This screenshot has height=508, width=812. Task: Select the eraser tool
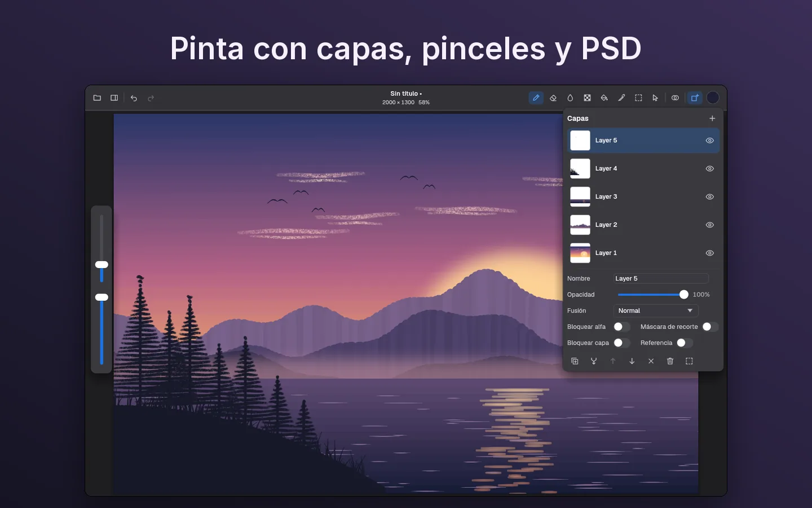pos(553,98)
